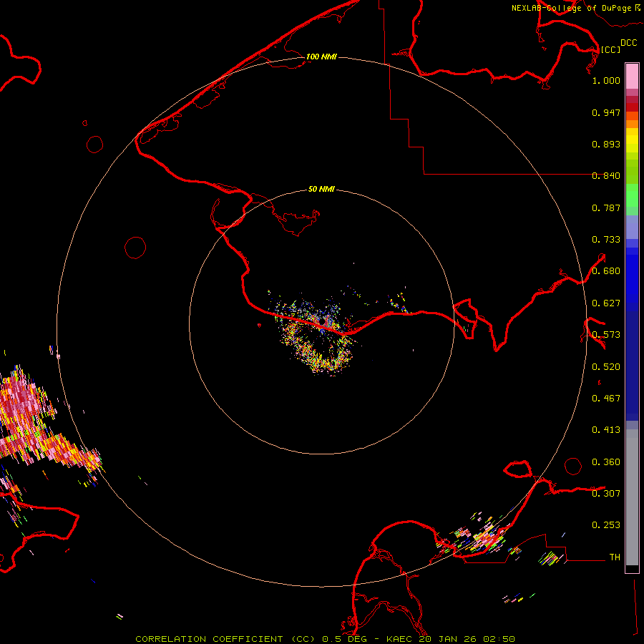The image size is (644, 644).
Task: Pick the black bottom swatch of color bar
Action: 632,569
